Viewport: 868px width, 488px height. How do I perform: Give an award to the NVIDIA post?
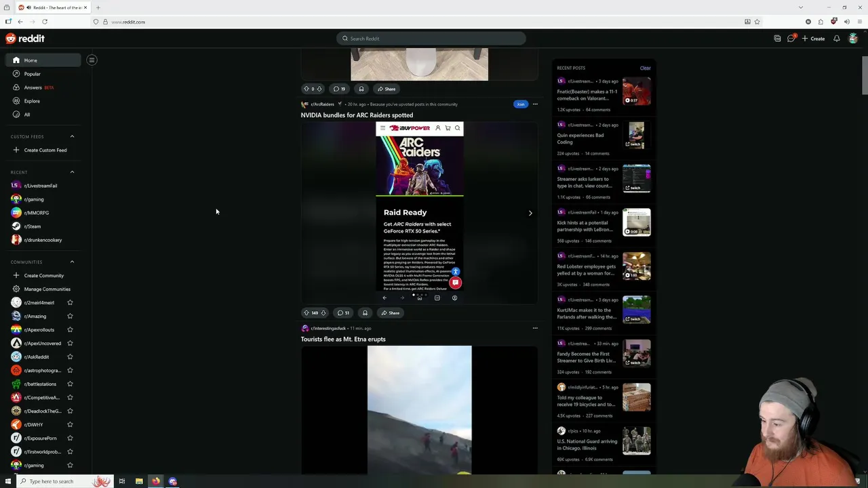click(x=365, y=313)
